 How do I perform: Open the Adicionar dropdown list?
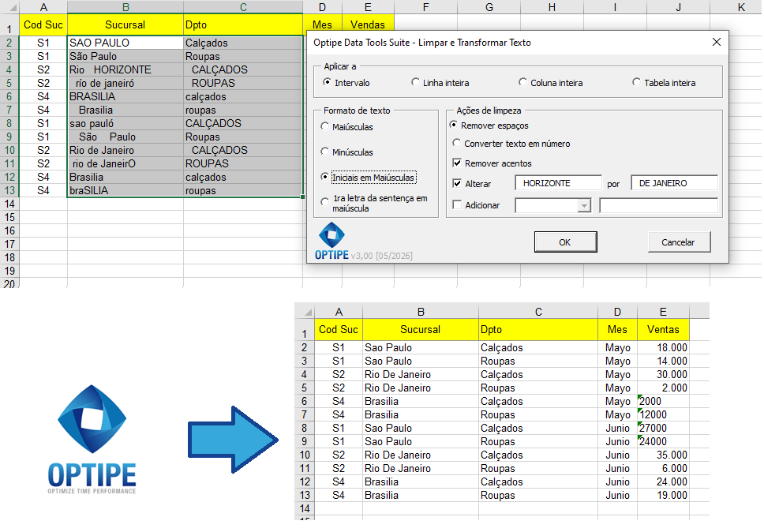coord(584,205)
